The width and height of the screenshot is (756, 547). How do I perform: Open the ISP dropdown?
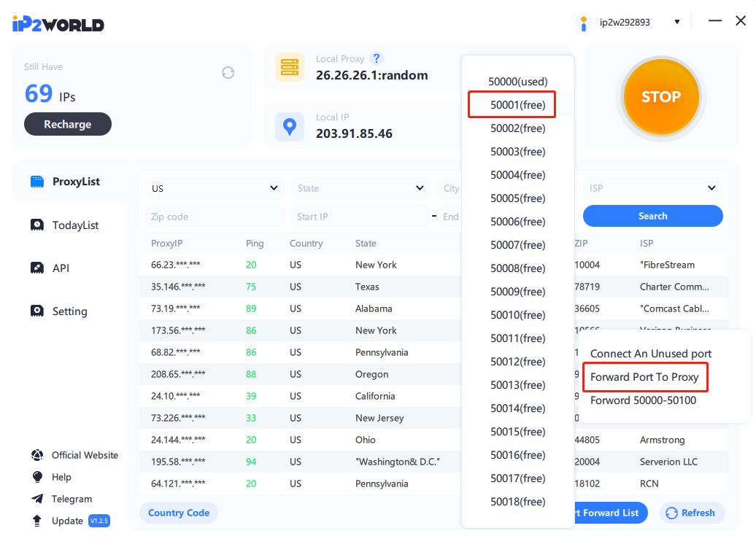[x=653, y=188]
